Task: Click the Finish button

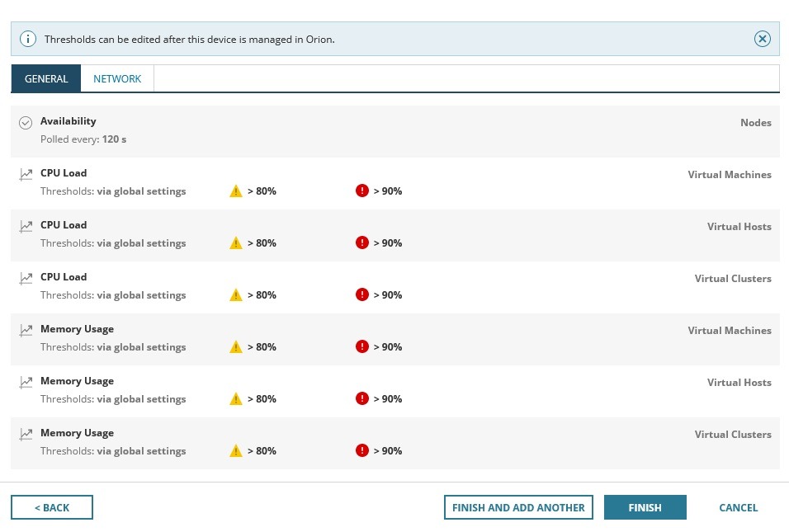Action: point(645,507)
